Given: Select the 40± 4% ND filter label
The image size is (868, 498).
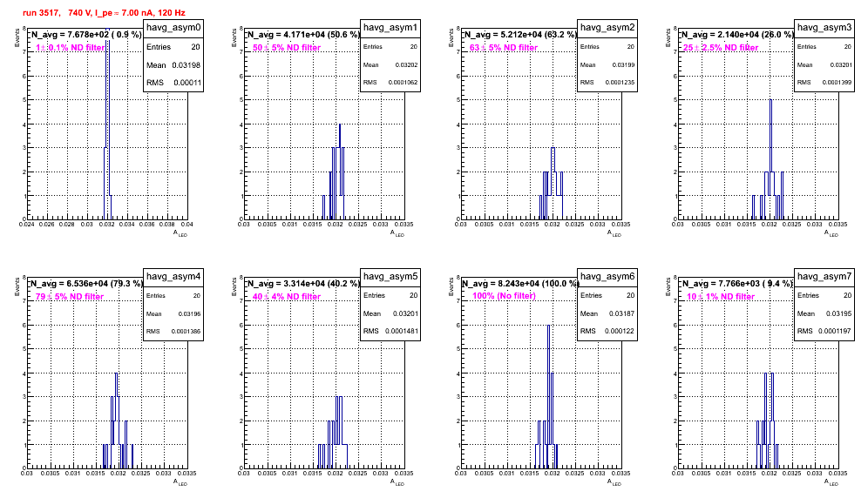Looking at the screenshot, I should point(287,297).
